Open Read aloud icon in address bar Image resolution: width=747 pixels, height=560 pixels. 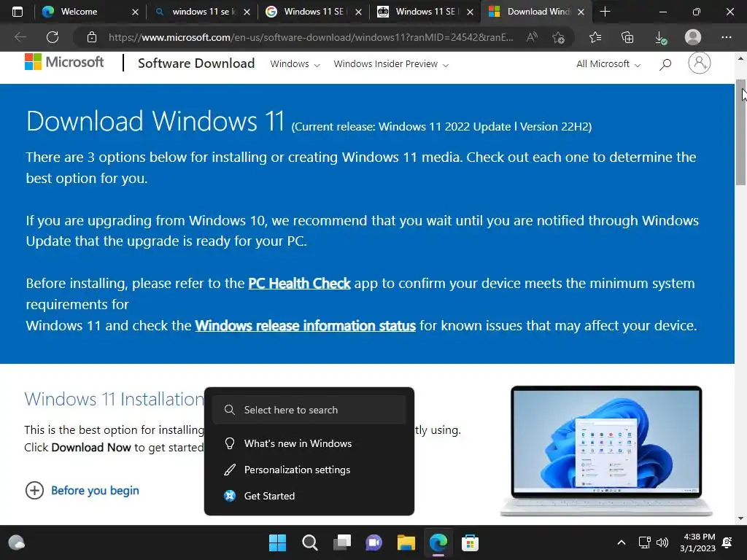532,37
